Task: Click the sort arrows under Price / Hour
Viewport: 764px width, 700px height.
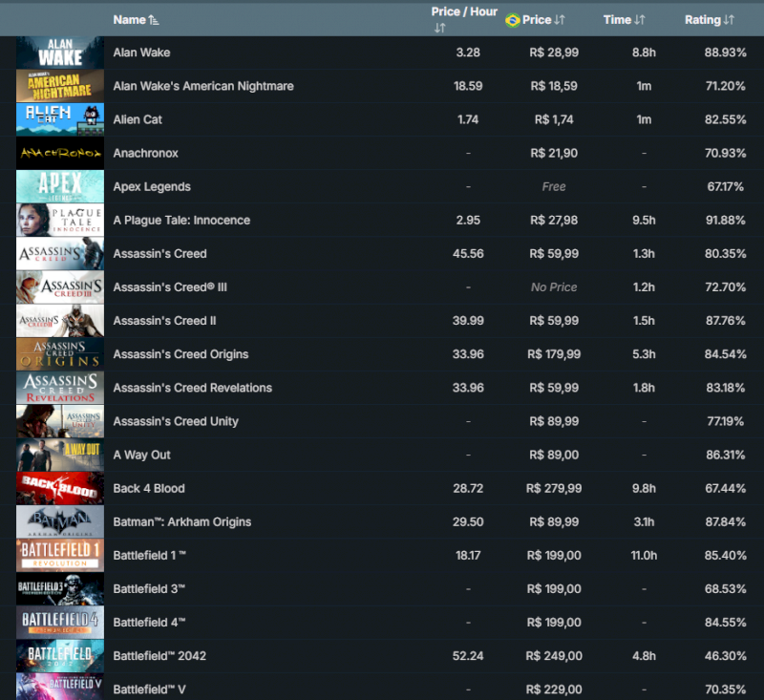Action: 439,29
